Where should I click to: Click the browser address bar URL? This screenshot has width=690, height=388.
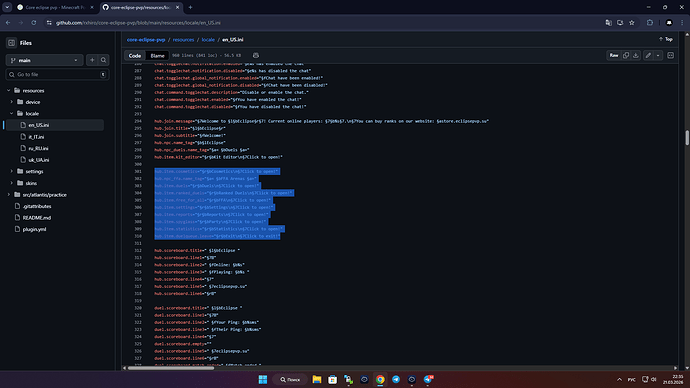(x=138, y=23)
